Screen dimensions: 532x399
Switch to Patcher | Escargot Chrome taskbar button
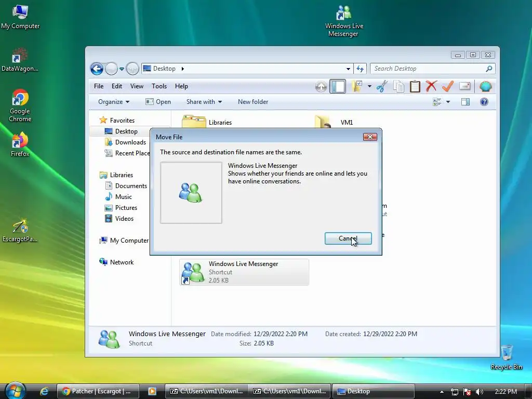(98, 391)
